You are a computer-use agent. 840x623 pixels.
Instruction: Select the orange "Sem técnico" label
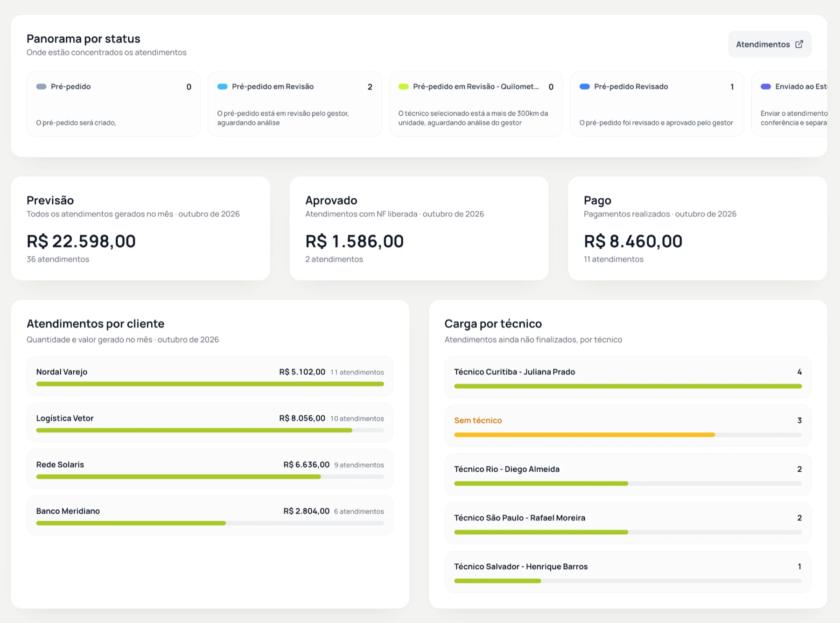click(x=478, y=420)
